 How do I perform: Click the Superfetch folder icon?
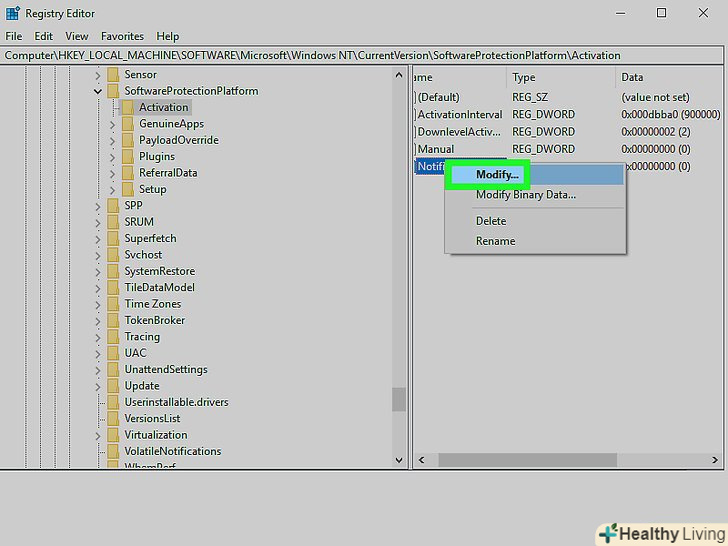pos(113,238)
